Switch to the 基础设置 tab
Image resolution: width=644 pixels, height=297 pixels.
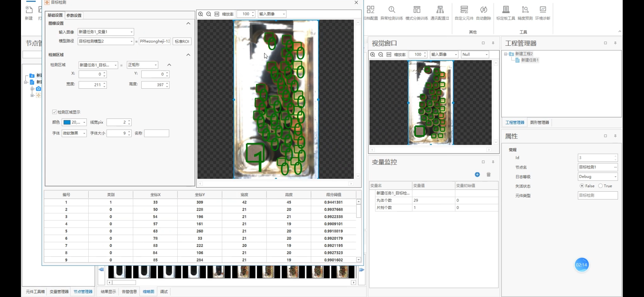pyautogui.click(x=55, y=15)
